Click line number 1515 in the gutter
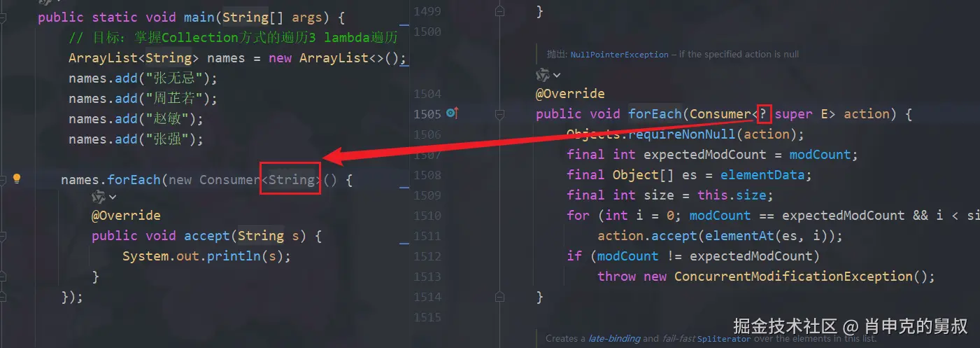The image size is (980, 348). (x=427, y=317)
